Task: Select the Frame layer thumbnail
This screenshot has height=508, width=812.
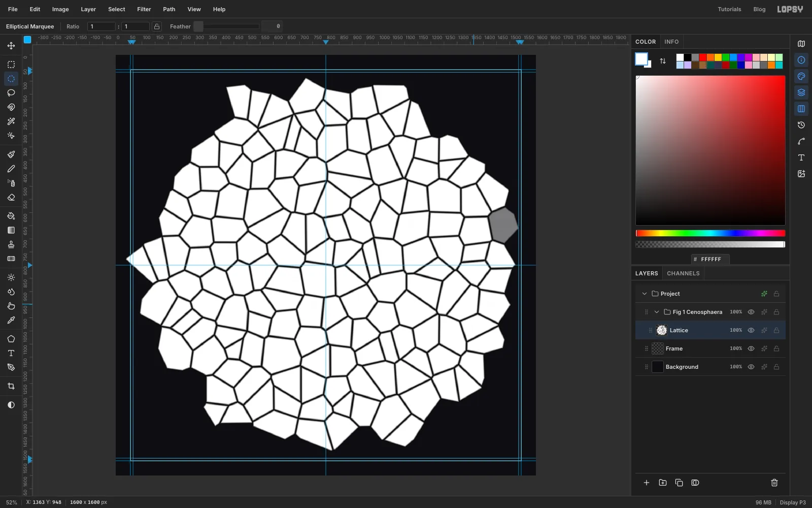Action: tap(658, 348)
